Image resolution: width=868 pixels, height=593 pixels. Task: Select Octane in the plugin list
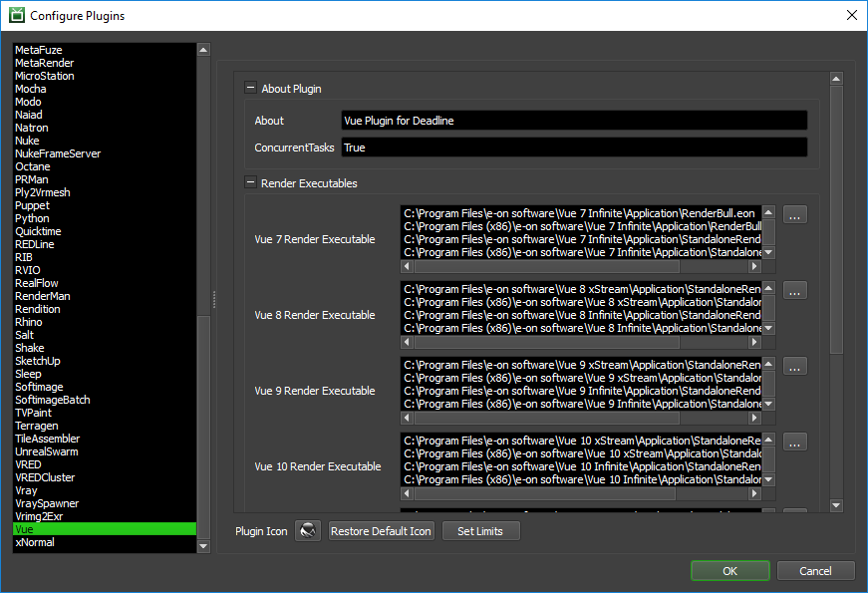[105, 166]
